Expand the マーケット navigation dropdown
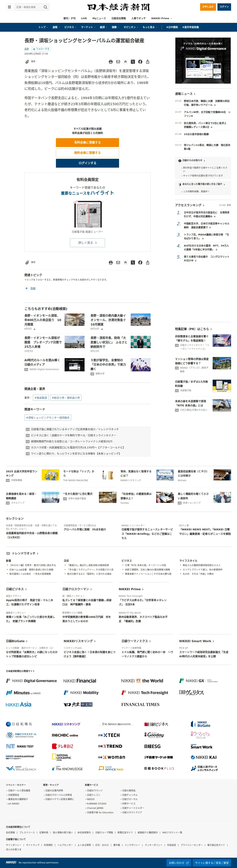Image resolution: width=237 pixels, height=868 pixels. tap(88, 27)
